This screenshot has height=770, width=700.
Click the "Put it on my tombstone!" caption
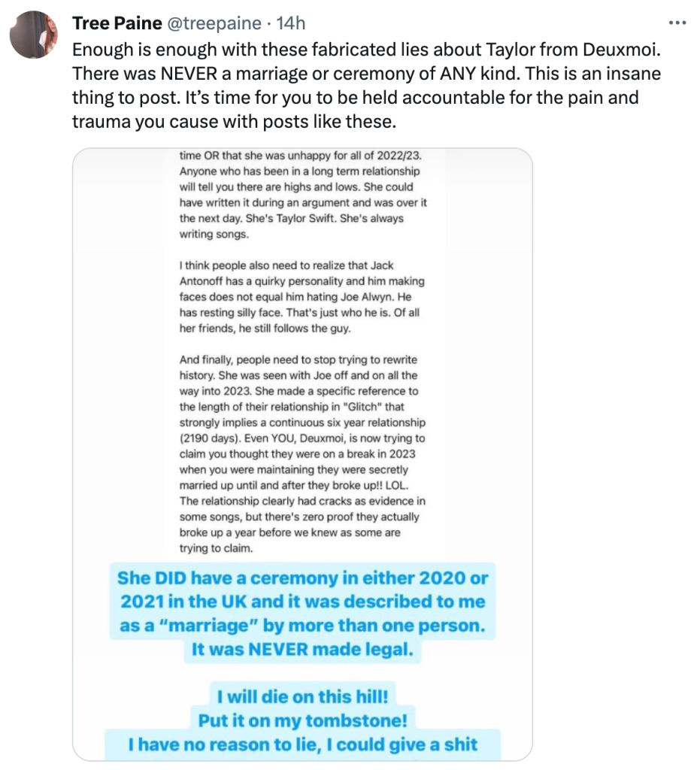(x=302, y=720)
